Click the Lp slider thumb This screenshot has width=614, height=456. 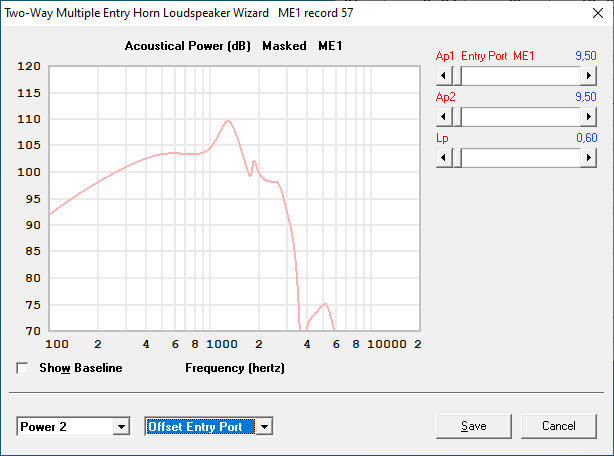(457, 158)
